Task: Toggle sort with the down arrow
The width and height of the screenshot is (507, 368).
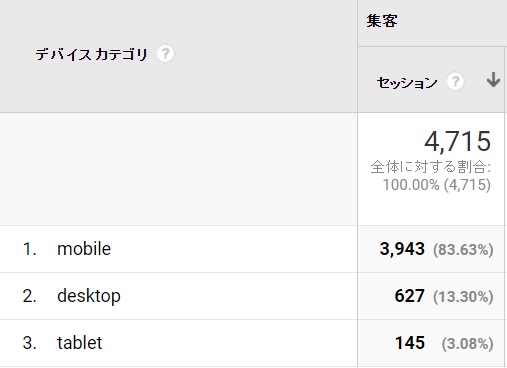Action: 493,80
